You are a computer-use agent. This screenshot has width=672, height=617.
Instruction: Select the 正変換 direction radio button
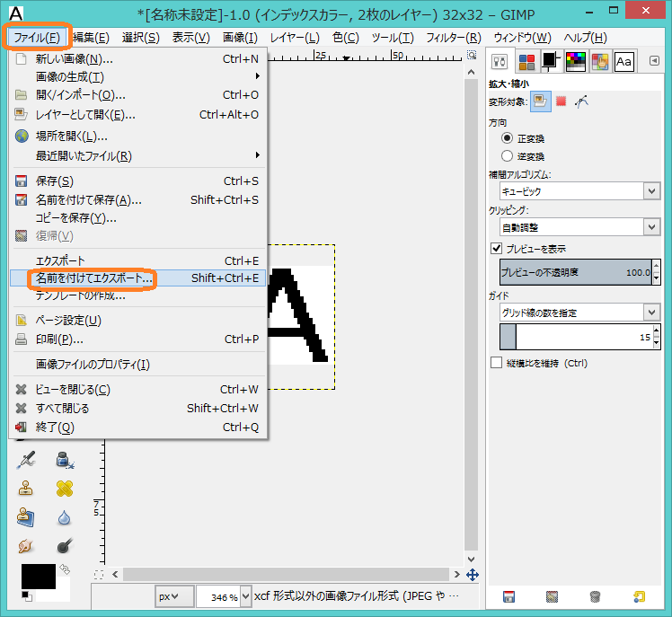tap(507, 138)
